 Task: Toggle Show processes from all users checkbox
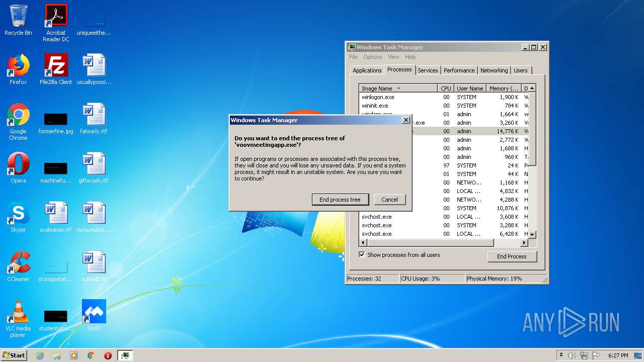pos(362,255)
